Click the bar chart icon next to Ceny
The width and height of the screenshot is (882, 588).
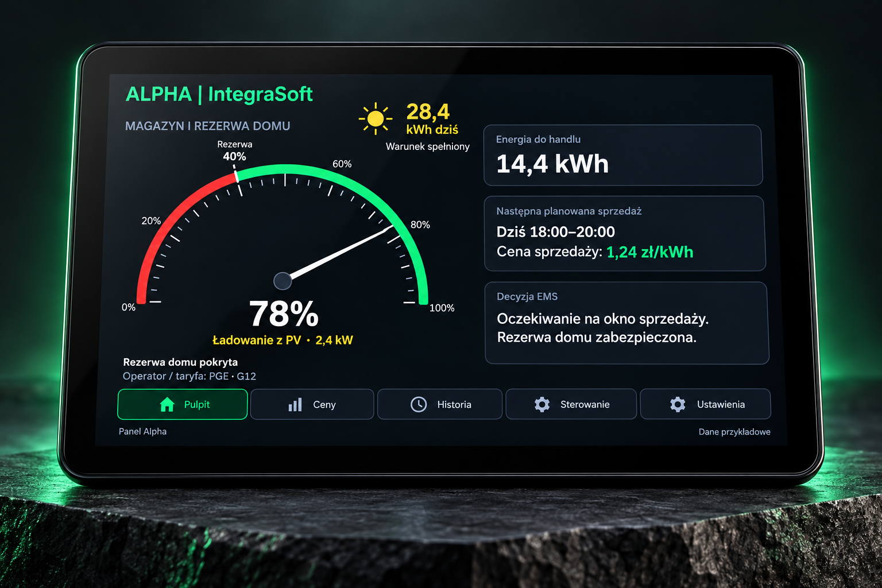coord(295,405)
